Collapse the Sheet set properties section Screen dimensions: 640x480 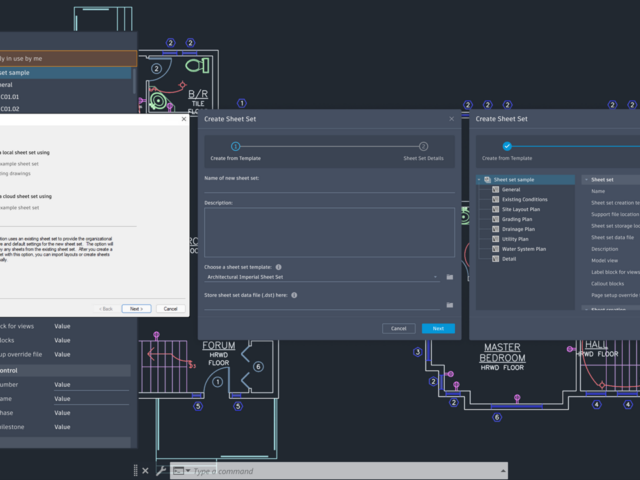tap(585, 180)
